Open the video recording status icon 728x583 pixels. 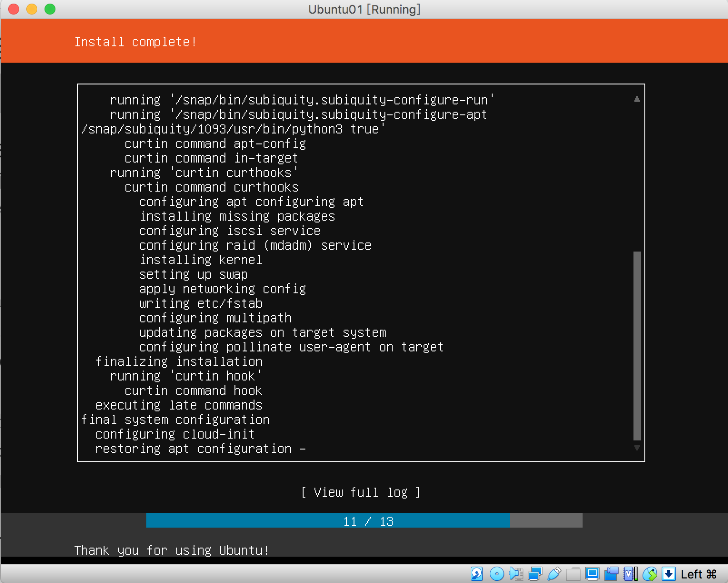[x=612, y=574]
